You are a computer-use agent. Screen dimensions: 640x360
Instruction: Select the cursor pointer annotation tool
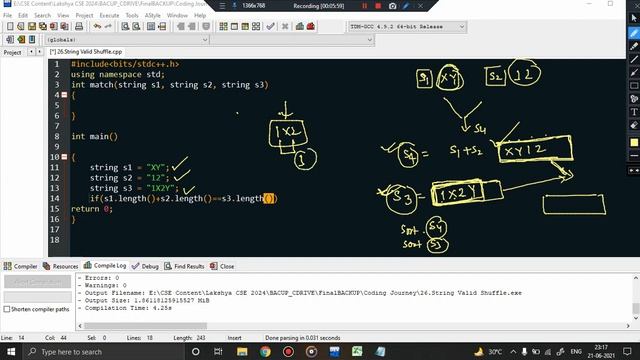pos(633,18)
